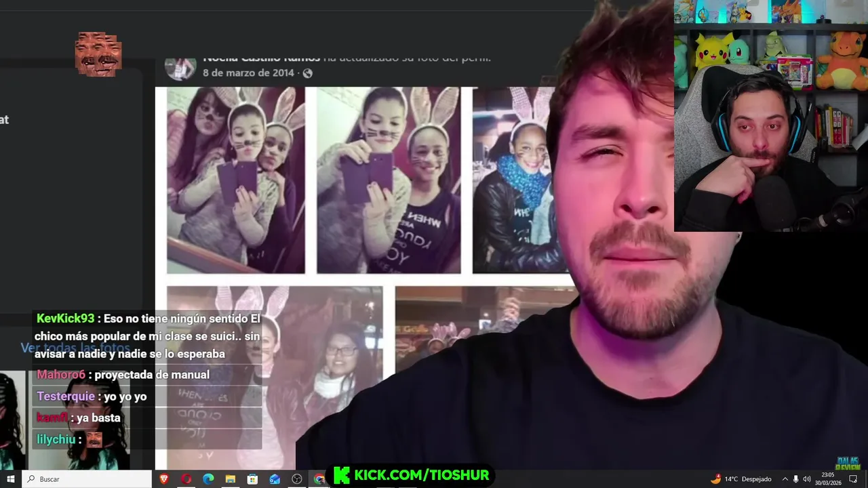Screen dimensions: 868x488
Task: Open File Explorer from the taskbar
Action: point(231,479)
